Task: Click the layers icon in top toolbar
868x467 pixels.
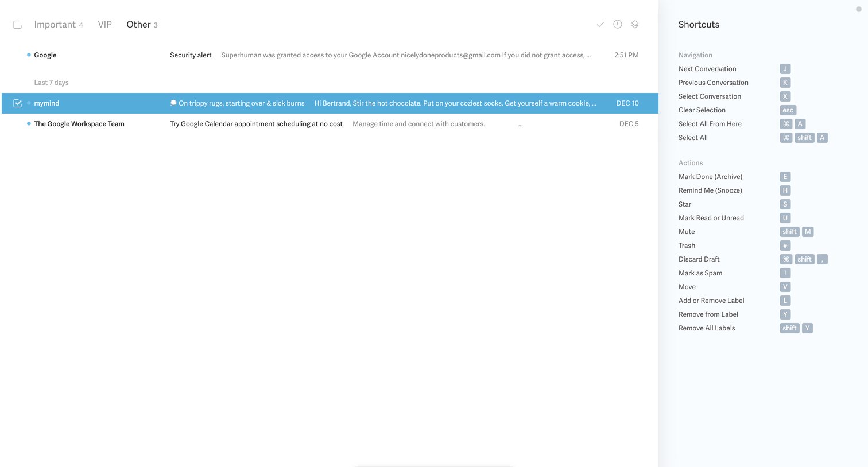Action: pos(635,24)
